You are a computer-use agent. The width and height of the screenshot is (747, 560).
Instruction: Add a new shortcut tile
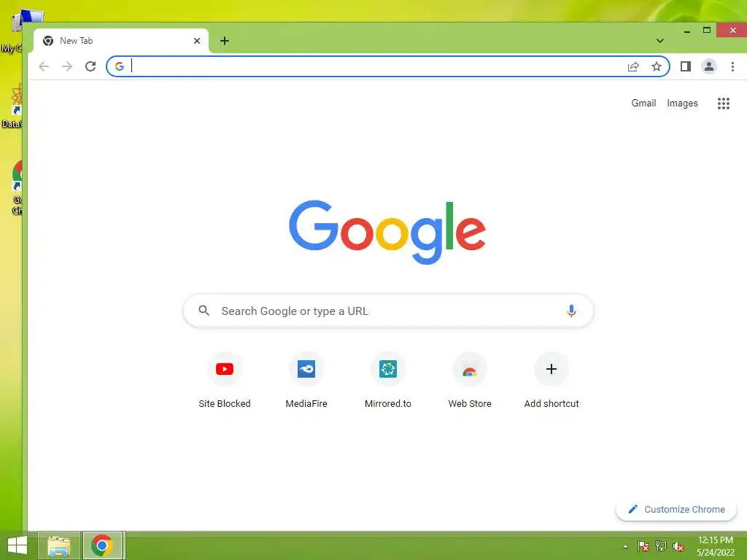point(551,381)
